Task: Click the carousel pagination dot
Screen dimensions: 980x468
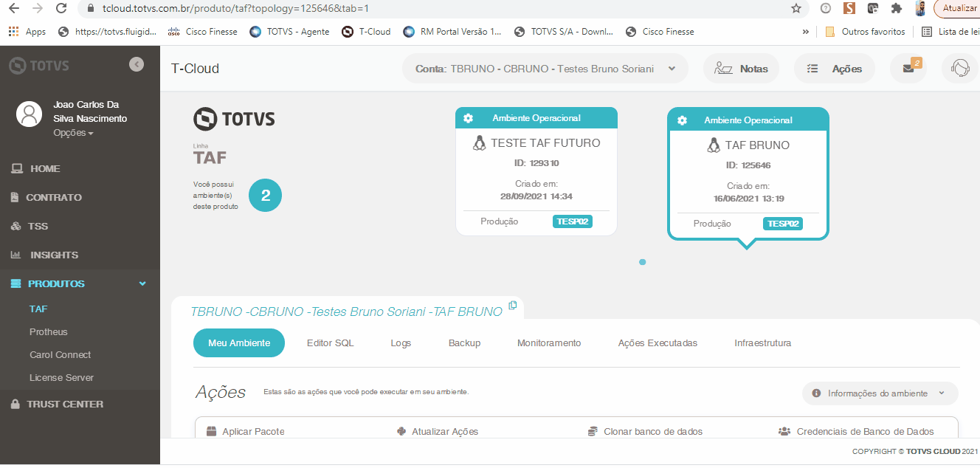Action: [643, 262]
